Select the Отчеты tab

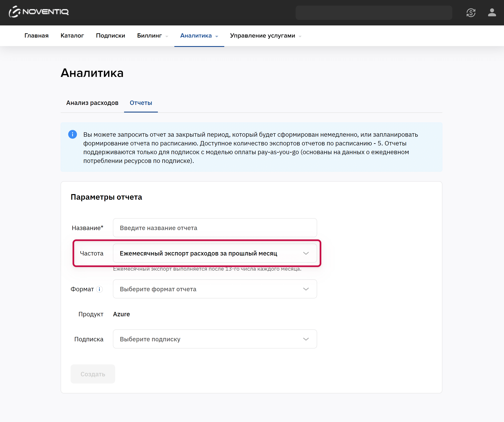[141, 103]
